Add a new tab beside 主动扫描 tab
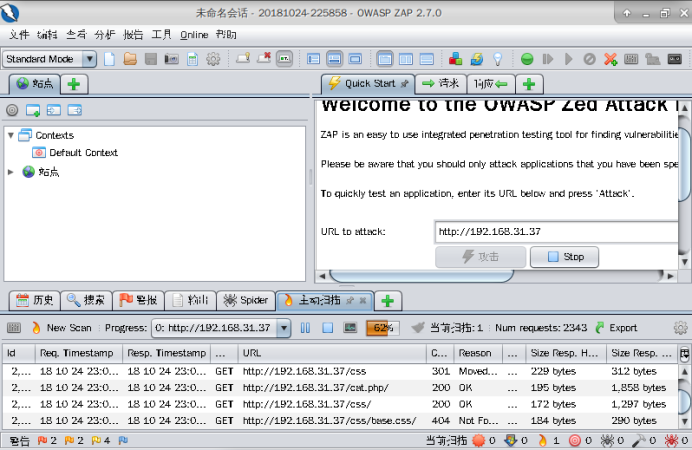This screenshot has height=450, width=692. click(x=387, y=301)
